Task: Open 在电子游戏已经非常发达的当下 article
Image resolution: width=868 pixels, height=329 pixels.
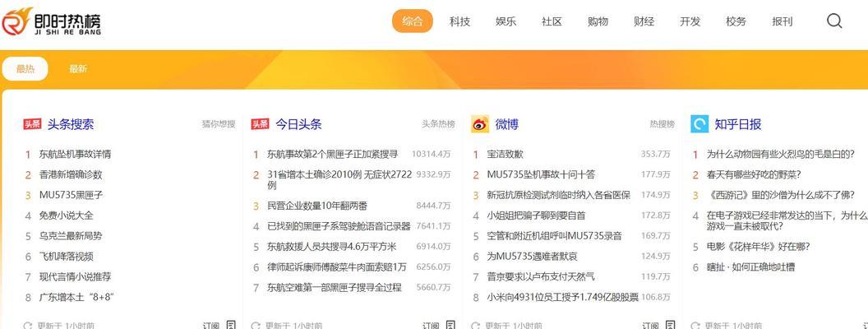Action: 787,220
